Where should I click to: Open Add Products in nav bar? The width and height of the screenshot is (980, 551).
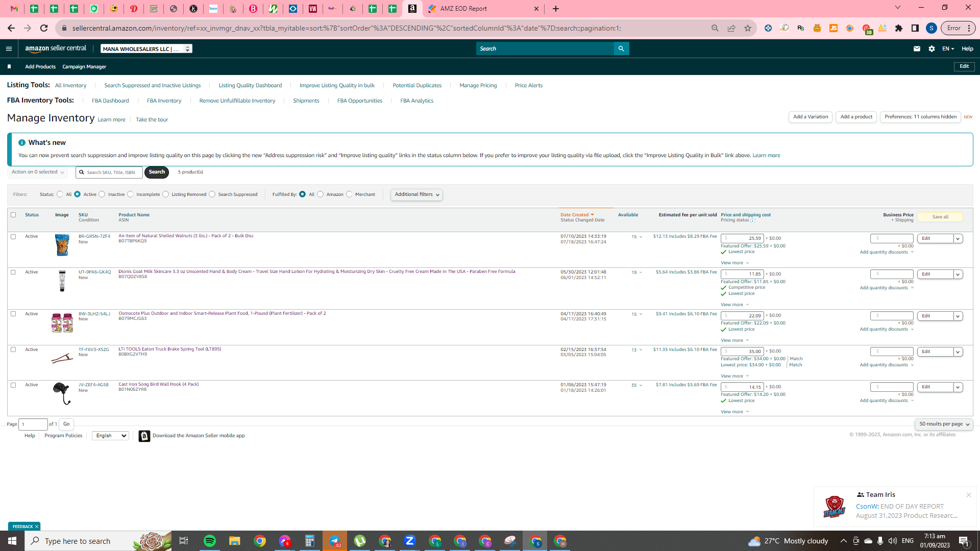[40, 67]
